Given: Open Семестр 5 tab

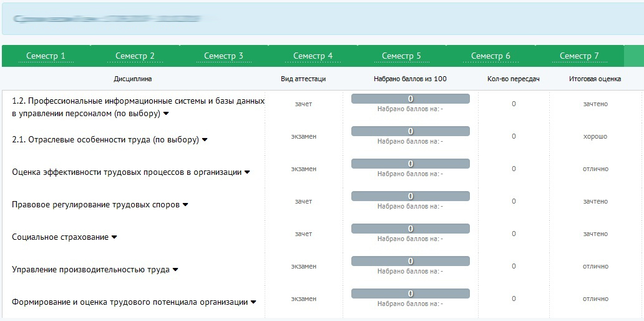Looking at the screenshot, I should (401, 56).
